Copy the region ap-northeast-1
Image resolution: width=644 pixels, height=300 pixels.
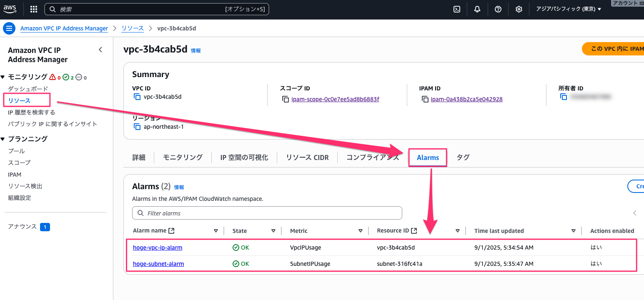click(x=137, y=127)
